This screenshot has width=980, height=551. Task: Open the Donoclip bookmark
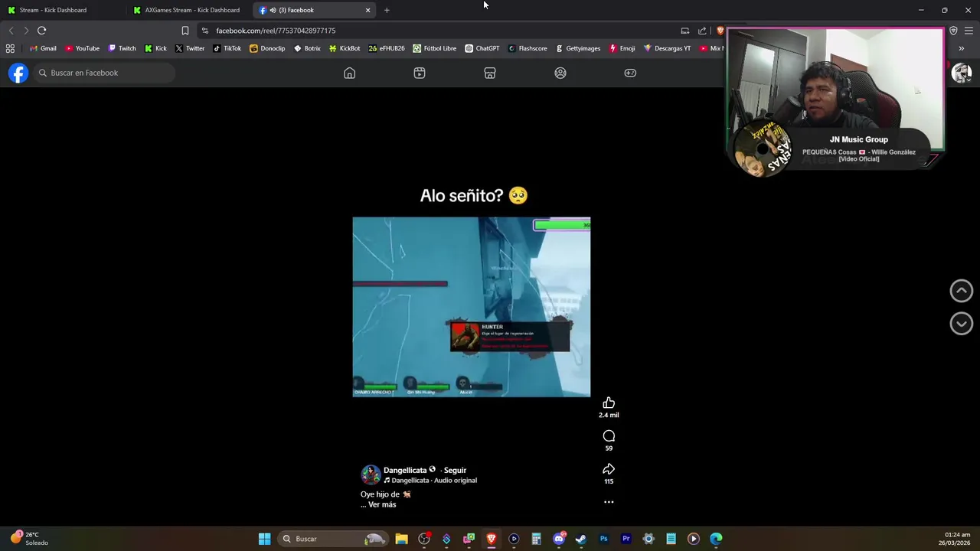click(x=267, y=48)
